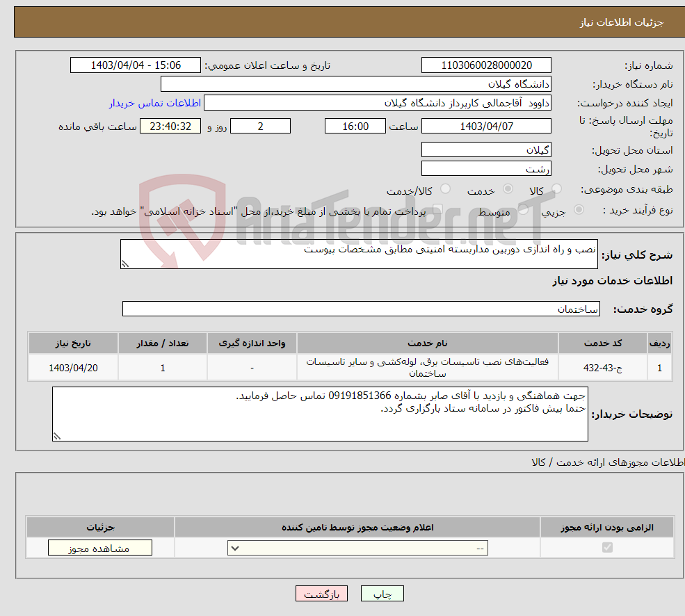Click need number field 1103060028000020
685x616 pixels.
click(x=486, y=65)
